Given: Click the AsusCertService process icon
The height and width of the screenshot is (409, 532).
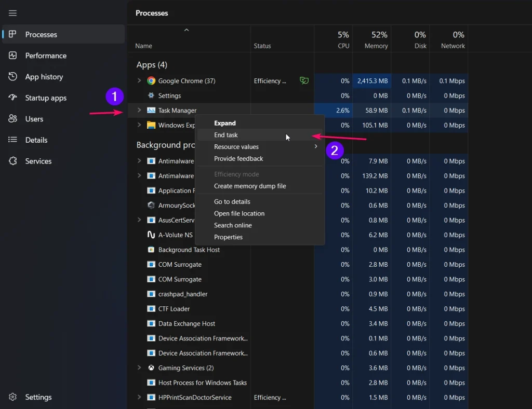Looking at the screenshot, I should [151, 220].
